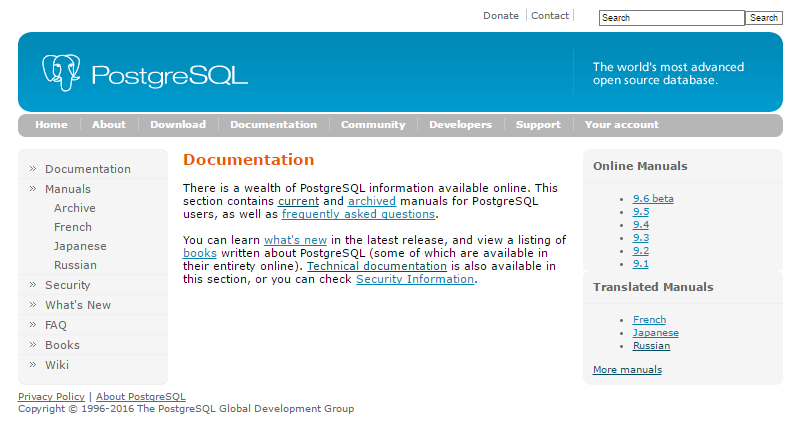Click the Search button
800x425 pixels.
coord(763,18)
